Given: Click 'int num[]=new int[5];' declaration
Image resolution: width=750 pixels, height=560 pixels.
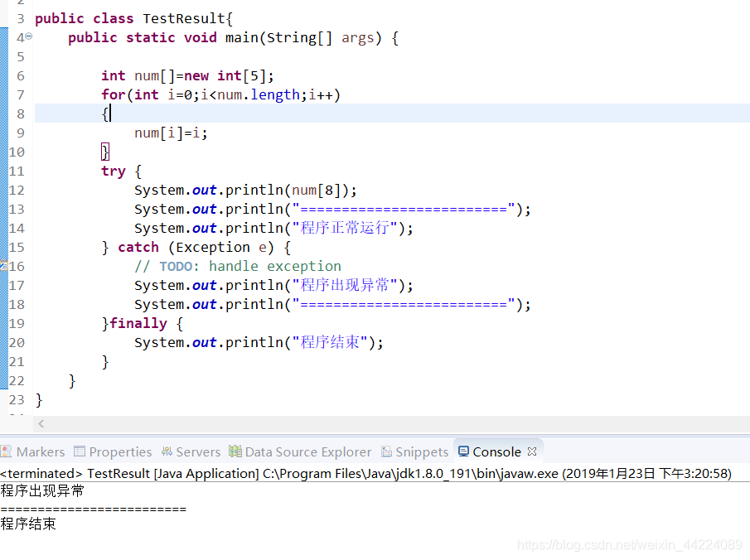Looking at the screenshot, I should (x=187, y=75).
